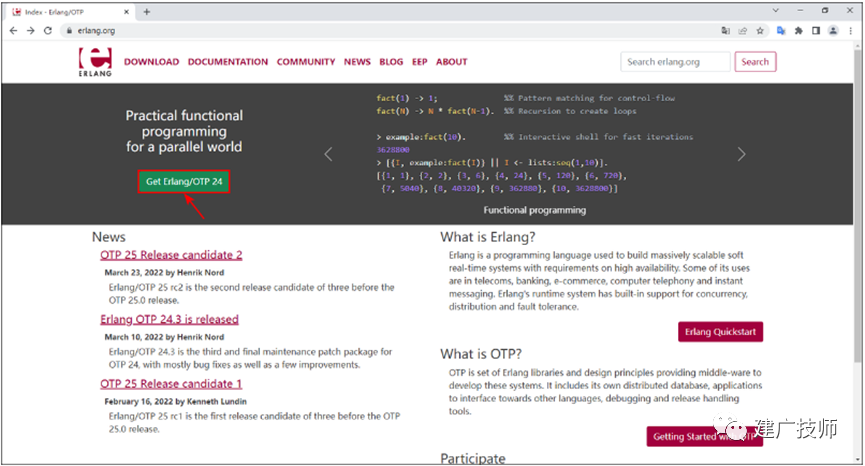Click Get Erlang/OTP 24 button
Viewport: 865px width, 466px height.
click(184, 181)
